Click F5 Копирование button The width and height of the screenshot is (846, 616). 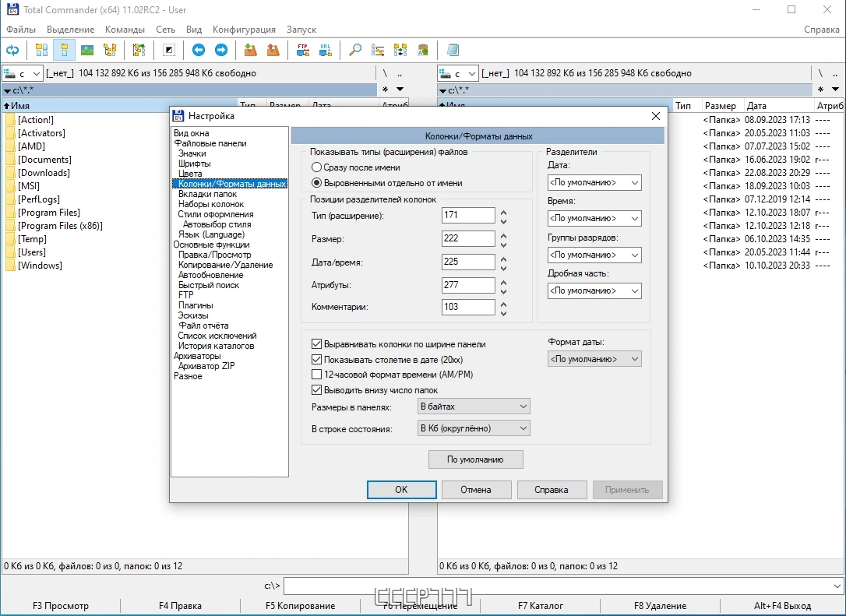pyautogui.click(x=300, y=606)
